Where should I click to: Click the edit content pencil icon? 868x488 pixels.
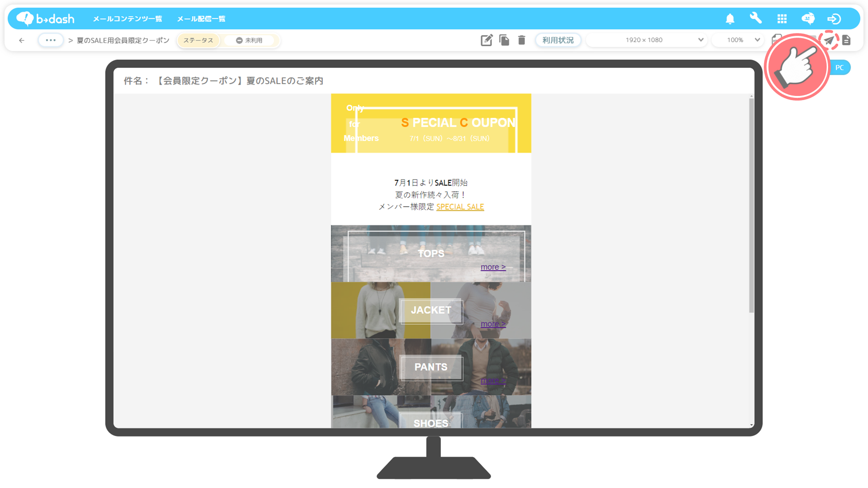point(486,40)
